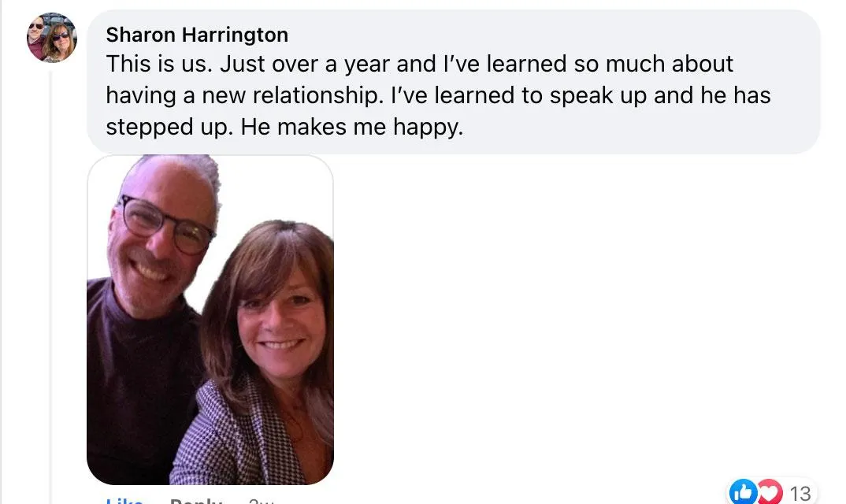Click the blue thumbs-up reaction icon
Viewport: 846px width, 504px height.
[x=743, y=492]
